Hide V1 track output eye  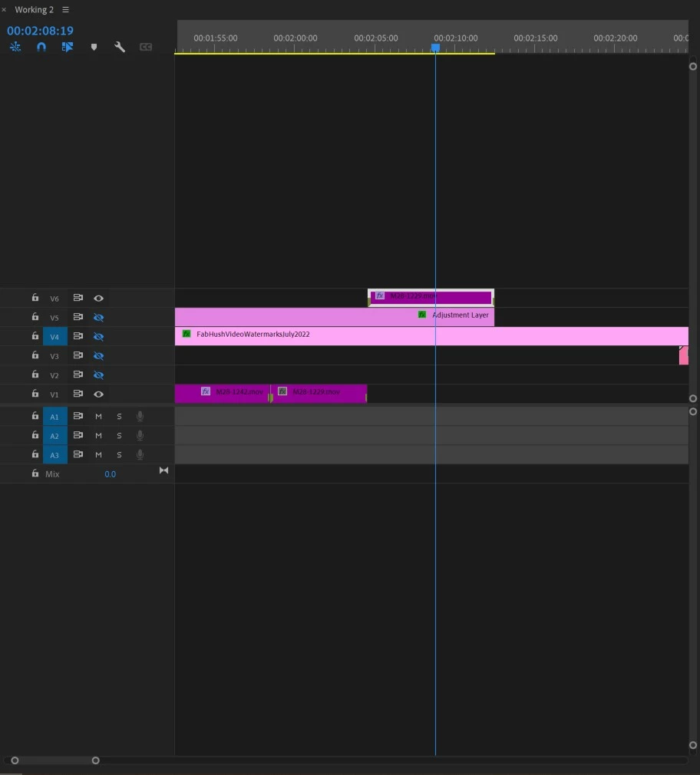(98, 394)
